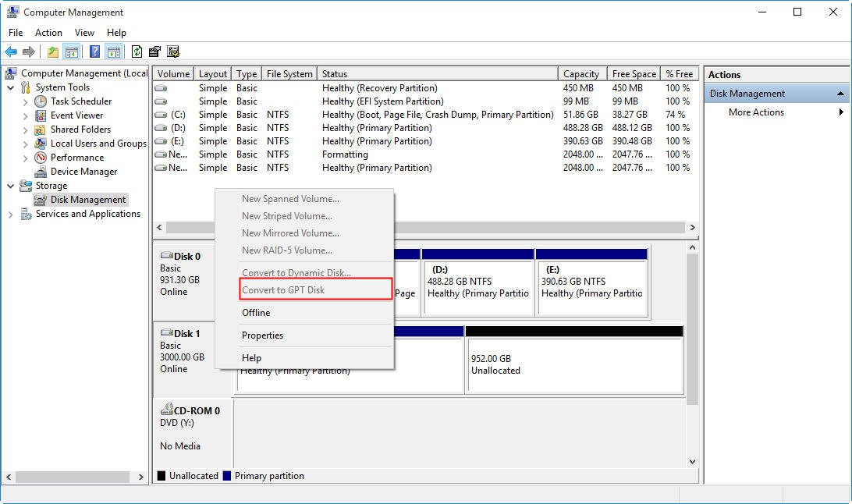Click the Computer Management root icon
This screenshot has height=504, width=852.
[x=11, y=73]
